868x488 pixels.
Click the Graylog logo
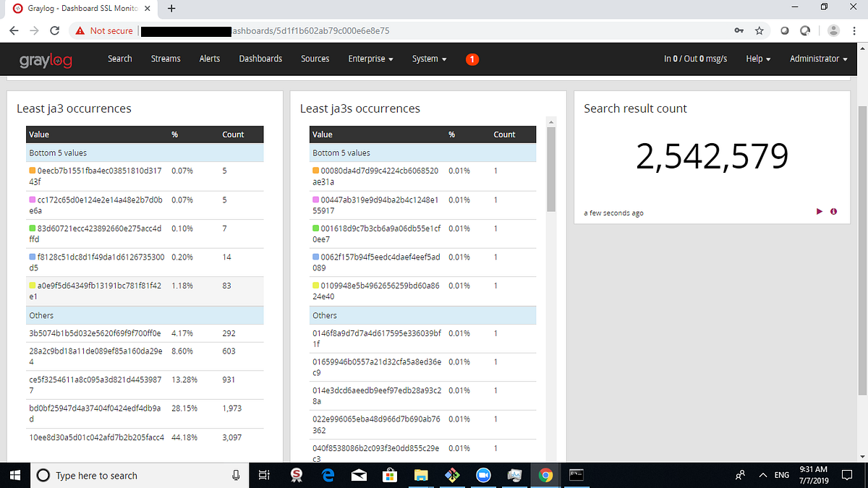tap(46, 60)
